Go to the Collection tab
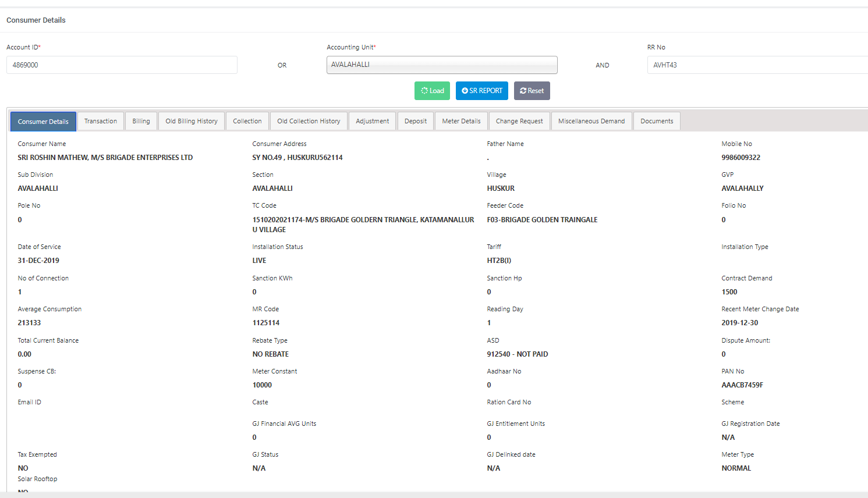The image size is (868, 498). tap(247, 121)
